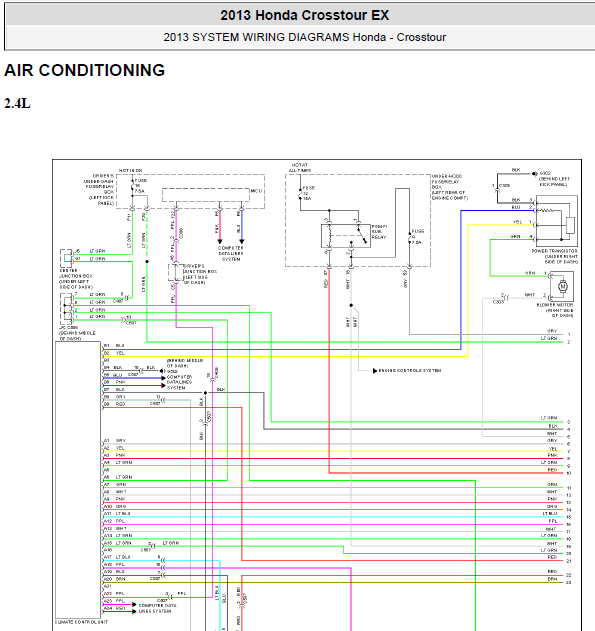Click the 7.5A fuse in driver's fuse box
The image size is (595, 631).
tap(138, 186)
